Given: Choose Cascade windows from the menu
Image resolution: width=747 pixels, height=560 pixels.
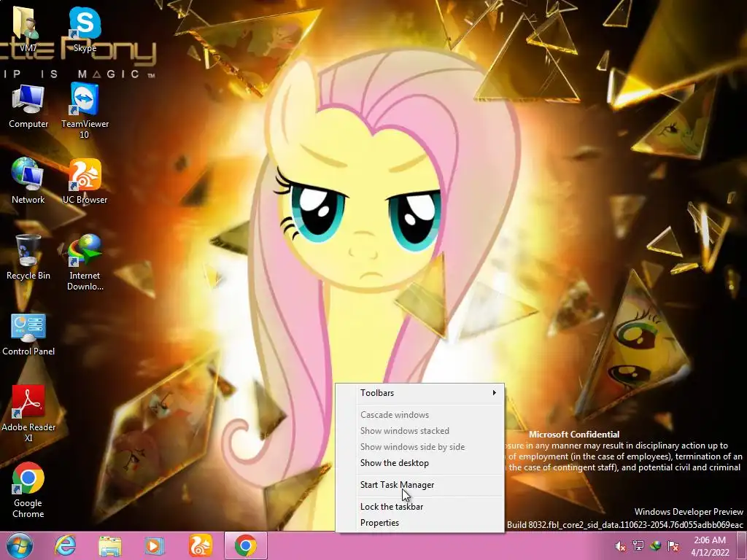Looking at the screenshot, I should 419,415.
